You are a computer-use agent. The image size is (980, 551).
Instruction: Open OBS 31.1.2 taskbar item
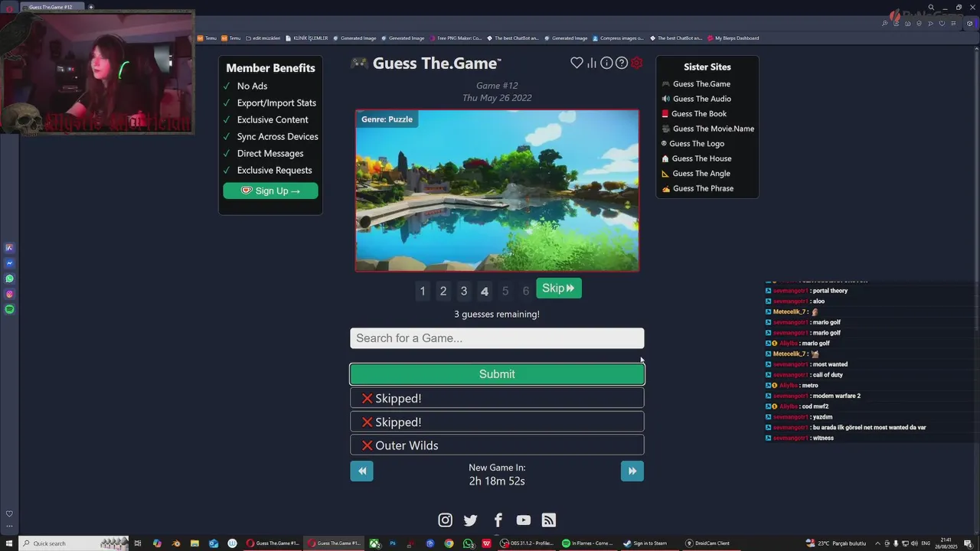[x=527, y=543]
